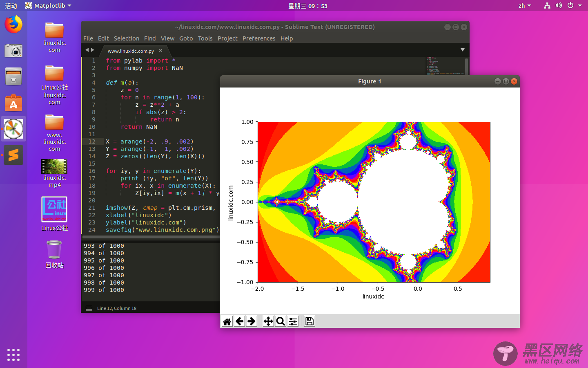Screen dimensions: 588x368
Task: Click the editor vertical scrollbar
Action: (x=466, y=66)
